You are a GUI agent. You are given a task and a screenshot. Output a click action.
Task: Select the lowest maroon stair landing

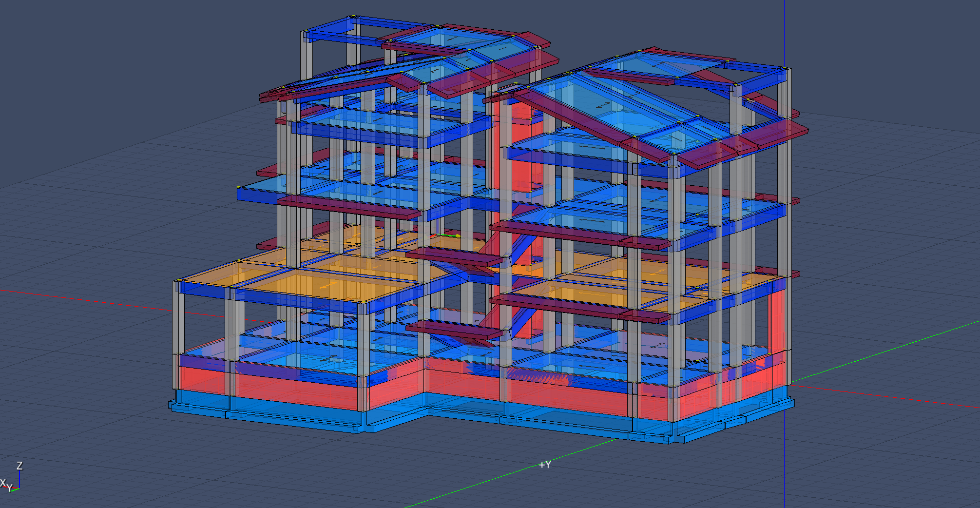[455, 330]
